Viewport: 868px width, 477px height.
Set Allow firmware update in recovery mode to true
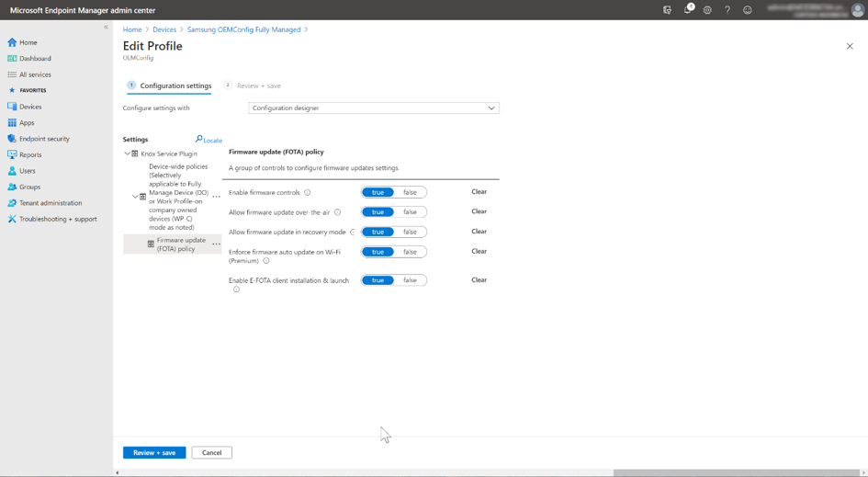[378, 233]
